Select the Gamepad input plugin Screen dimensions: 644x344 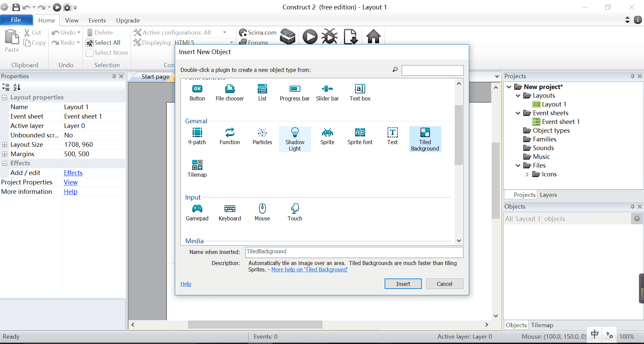(197, 212)
